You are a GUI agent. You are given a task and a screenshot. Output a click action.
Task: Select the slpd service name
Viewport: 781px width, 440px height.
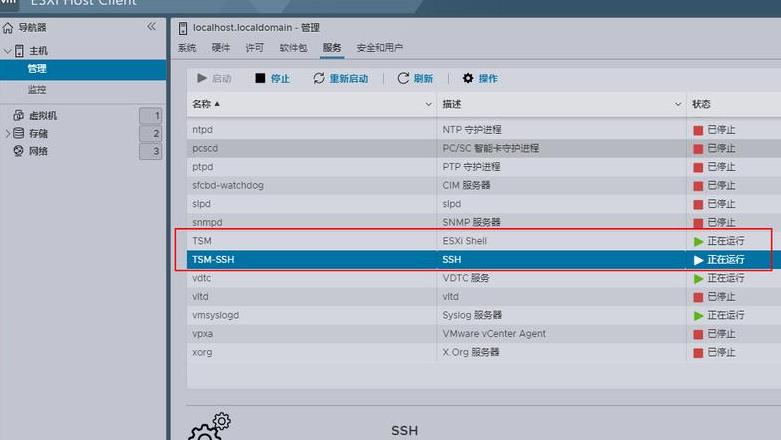point(201,204)
